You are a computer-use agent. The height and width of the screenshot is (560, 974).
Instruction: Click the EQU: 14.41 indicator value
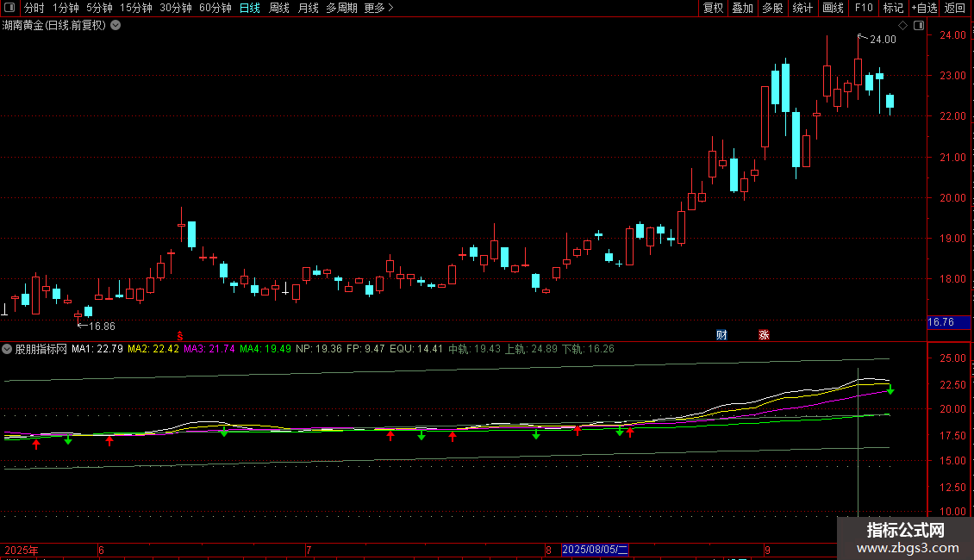pyautogui.click(x=416, y=349)
